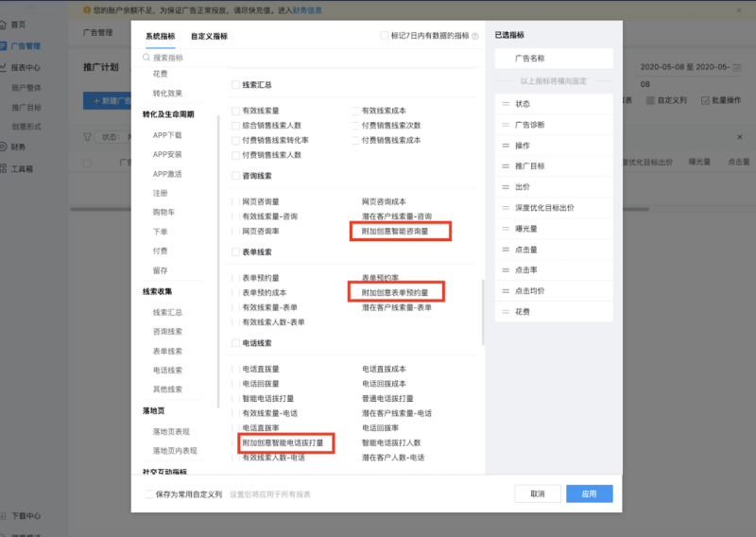This screenshot has height=537, width=756.
Task: Click the 新建广告 button behind the dialog
Action: (107, 100)
